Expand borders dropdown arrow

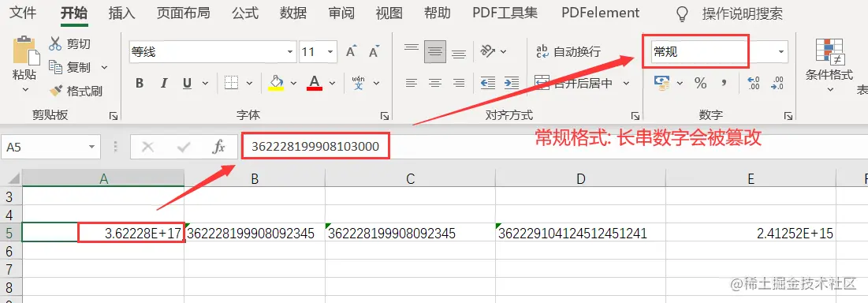point(249,84)
